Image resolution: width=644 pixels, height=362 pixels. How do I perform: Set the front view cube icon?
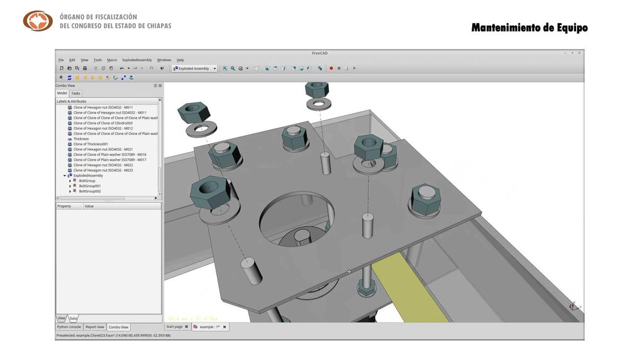coord(267,68)
